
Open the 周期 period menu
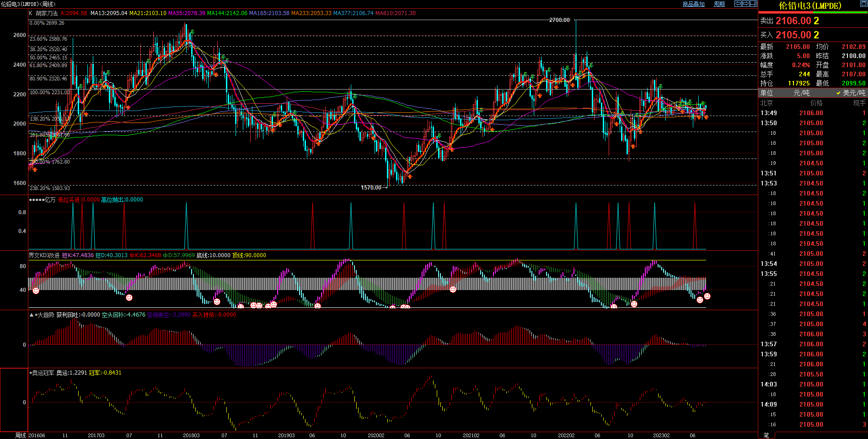719,4
